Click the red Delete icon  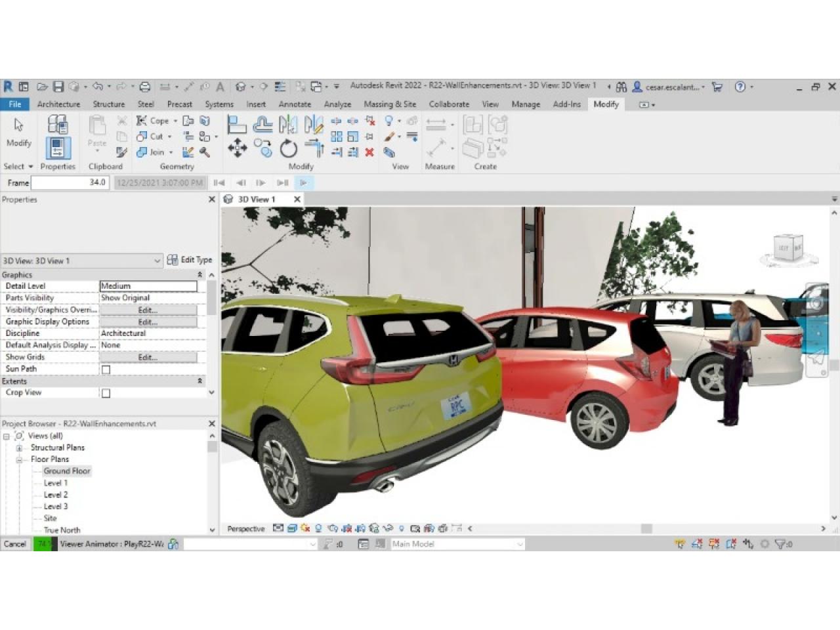click(x=369, y=152)
